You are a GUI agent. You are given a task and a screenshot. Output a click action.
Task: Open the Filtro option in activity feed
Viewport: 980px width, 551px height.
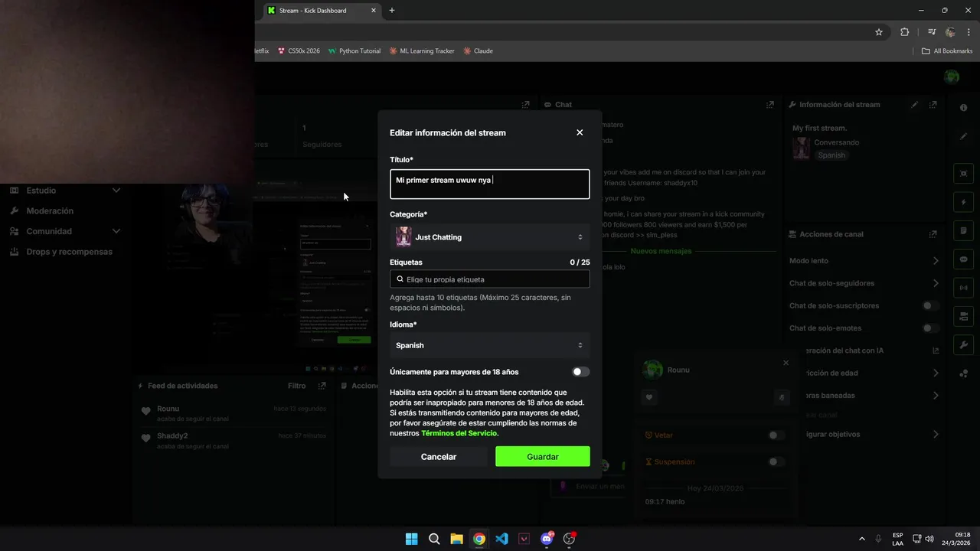tap(296, 386)
